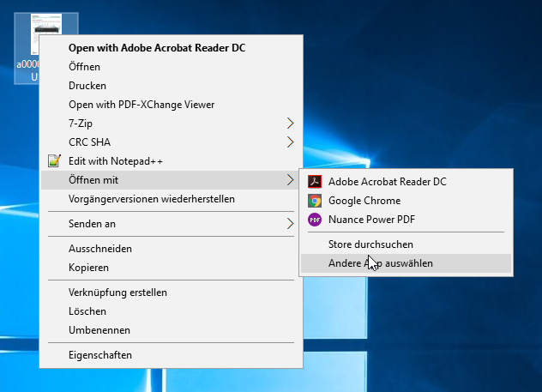
Task: Select Öffnen from the context menu
Action: click(x=172, y=67)
